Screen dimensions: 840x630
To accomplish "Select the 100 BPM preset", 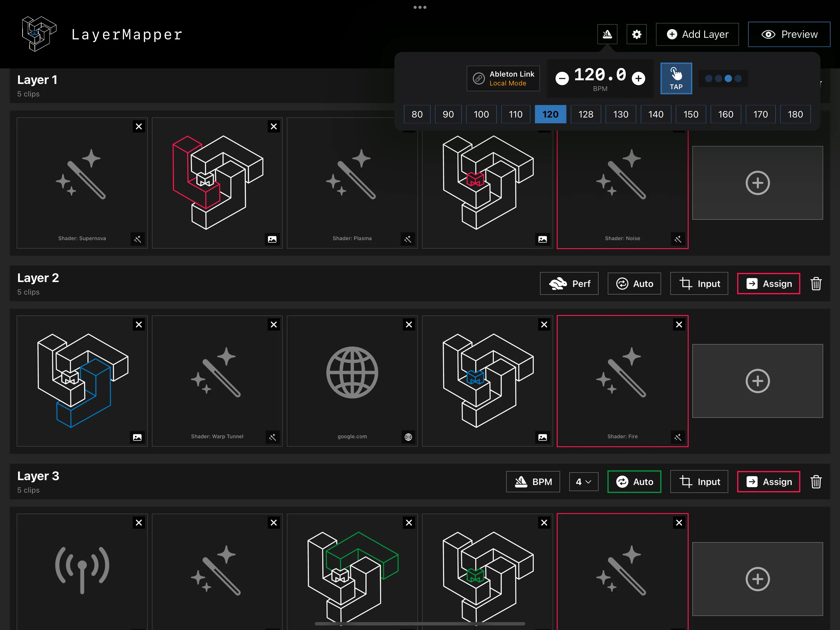I will (481, 114).
